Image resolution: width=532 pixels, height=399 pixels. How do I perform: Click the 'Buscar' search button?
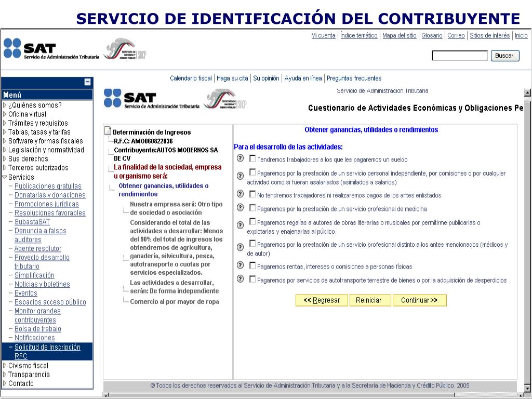[x=505, y=56]
